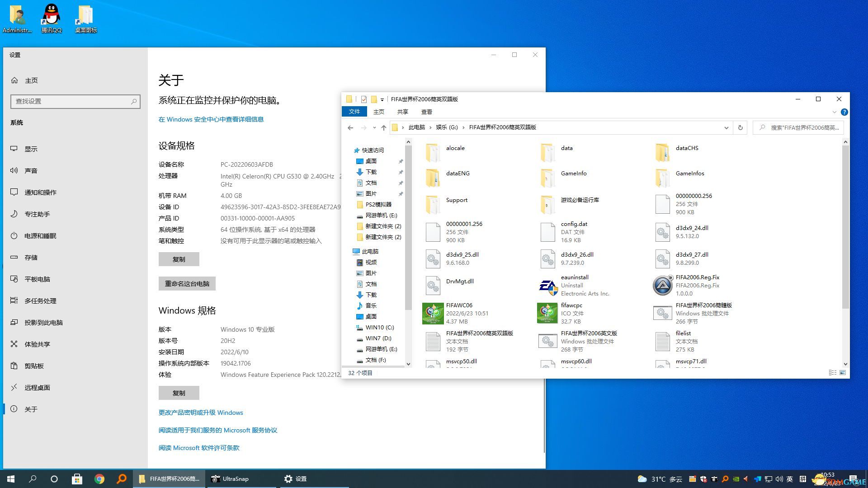Image resolution: width=868 pixels, height=488 pixels.
Task: Select the filelist text document icon
Action: click(x=662, y=342)
